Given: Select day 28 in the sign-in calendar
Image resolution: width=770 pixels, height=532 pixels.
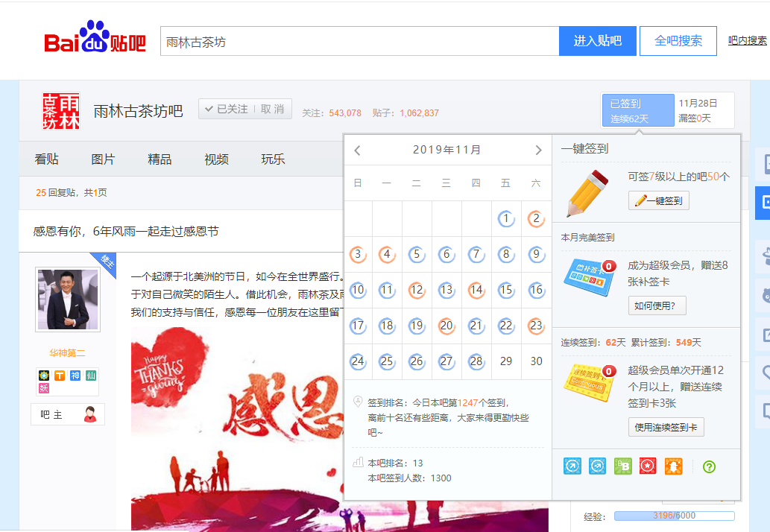Looking at the screenshot, I should 476,361.
